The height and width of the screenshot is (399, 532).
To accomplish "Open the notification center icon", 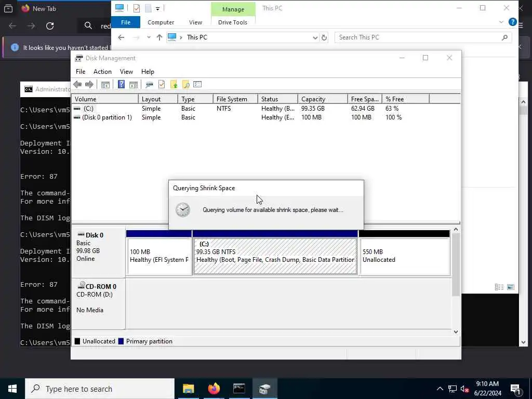I will click(516, 389).
